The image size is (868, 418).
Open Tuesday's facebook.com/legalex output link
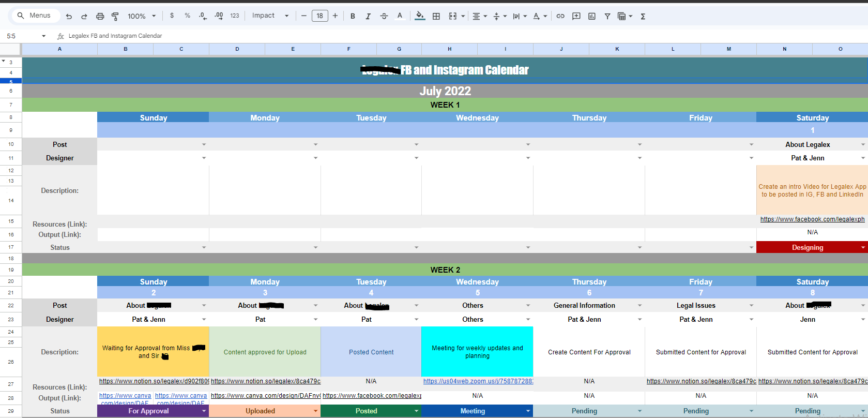(372, 396)
